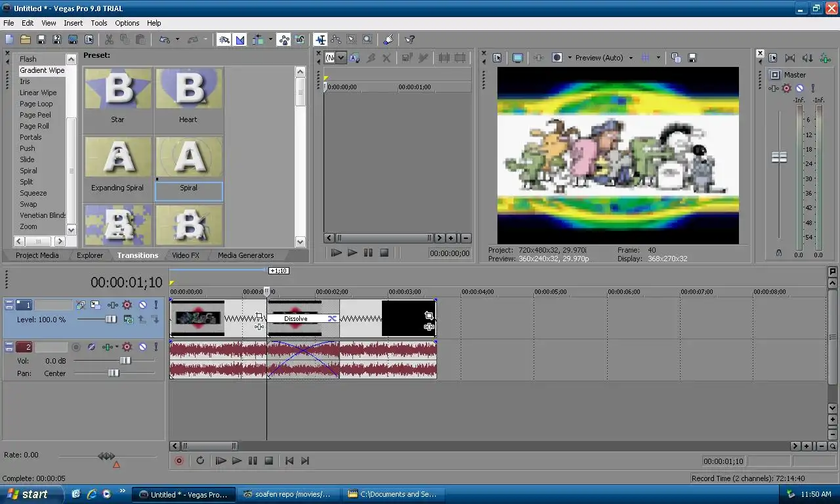This screenshot has width=840, height=504.
Task: Open Video Preview properties icon
Action: pos(497,58)
